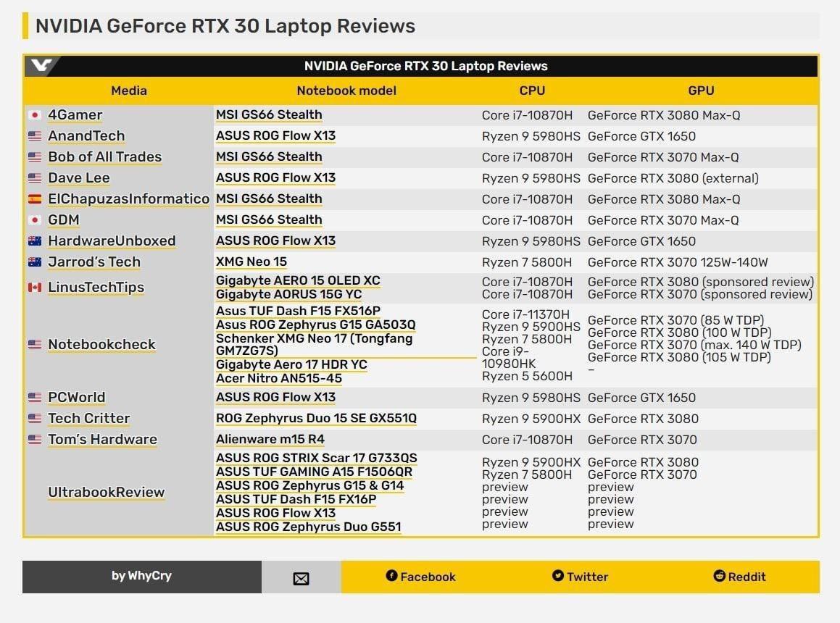Click the Japan flag beside 4Gamer
840x623 pixels.
click(x=35, y=114)
